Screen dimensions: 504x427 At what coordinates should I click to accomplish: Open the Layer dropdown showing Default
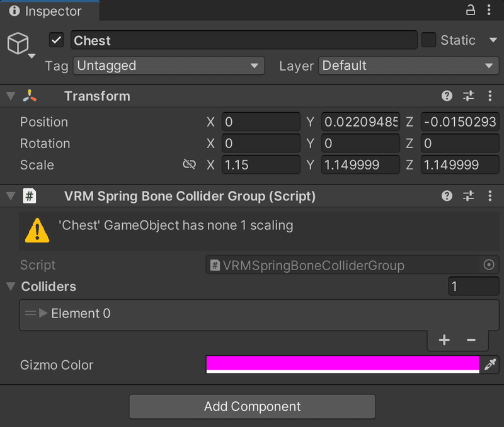pyautogui.click(x=408, y=65)
